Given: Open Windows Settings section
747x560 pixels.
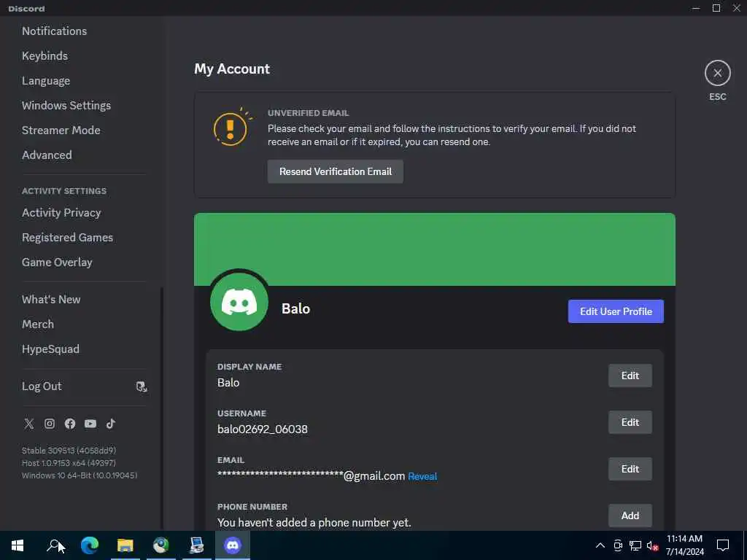Looking at the screenshot, I should (x=66, y=105).
